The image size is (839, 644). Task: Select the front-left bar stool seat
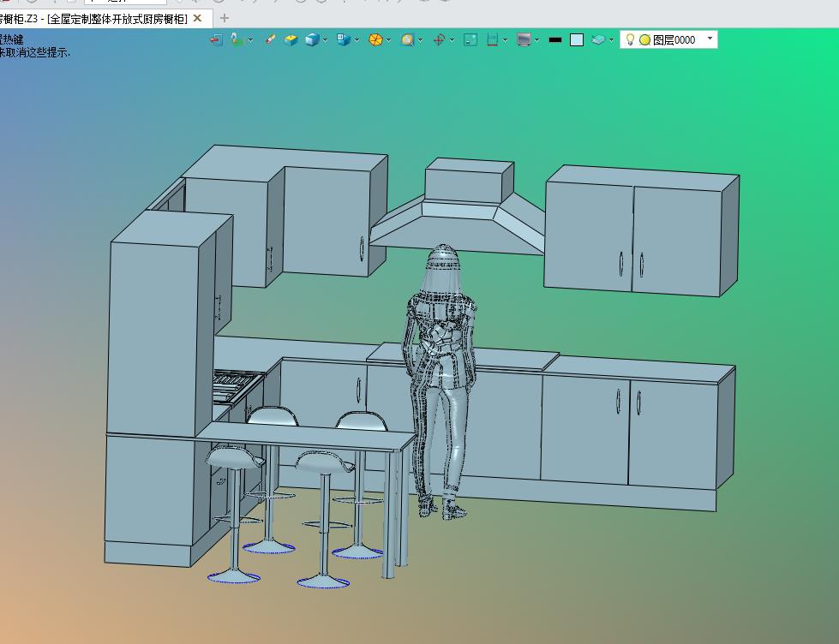[234, 458]
